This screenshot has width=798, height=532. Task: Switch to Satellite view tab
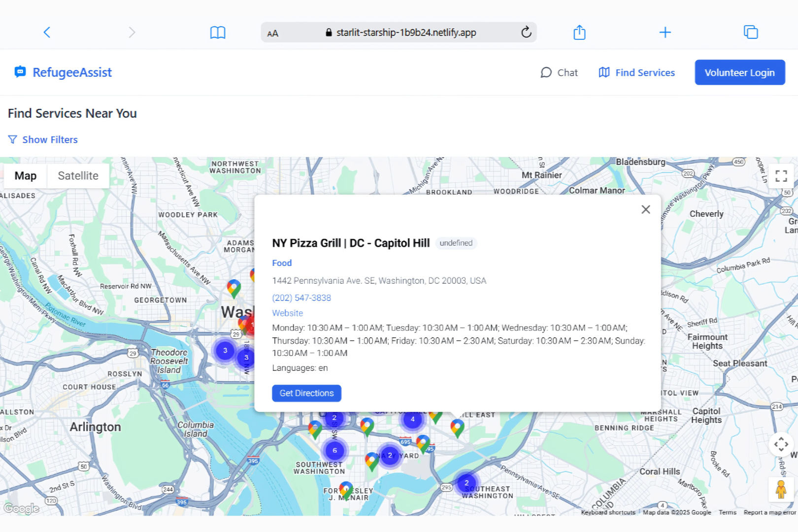point(78,176)
